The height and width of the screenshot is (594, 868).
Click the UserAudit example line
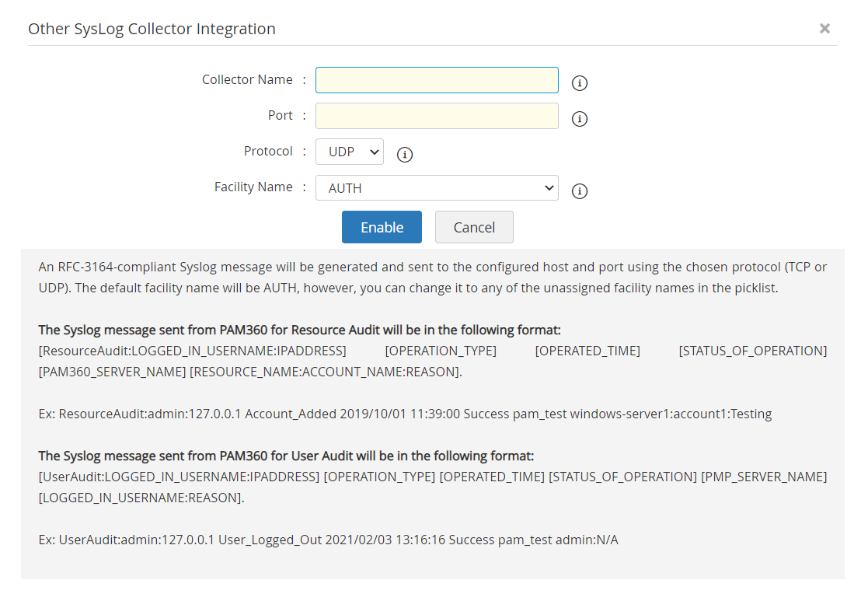point(328,540)
